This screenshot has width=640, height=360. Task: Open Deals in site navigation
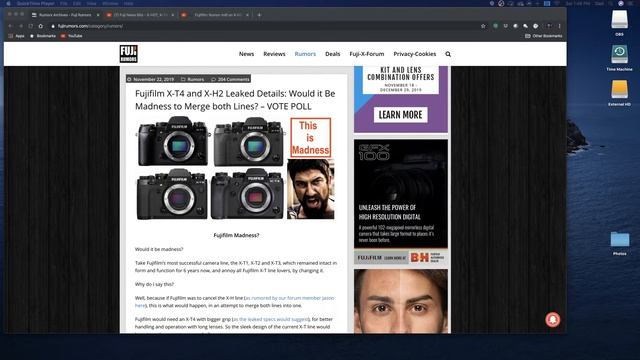(333, 54)
